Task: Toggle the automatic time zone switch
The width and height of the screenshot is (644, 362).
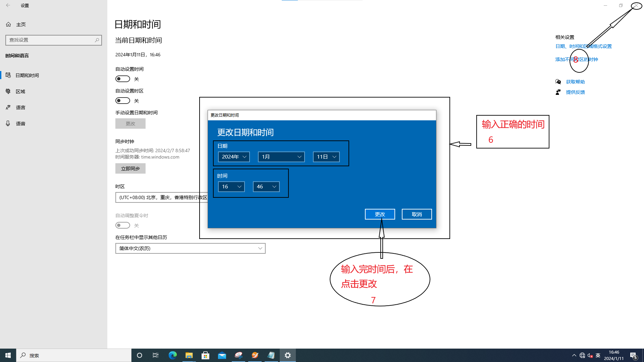Action: [123, 101]
